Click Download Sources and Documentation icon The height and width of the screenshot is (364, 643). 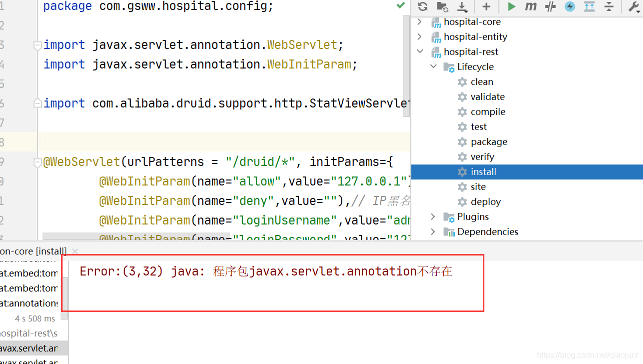[x=462, y=6]
